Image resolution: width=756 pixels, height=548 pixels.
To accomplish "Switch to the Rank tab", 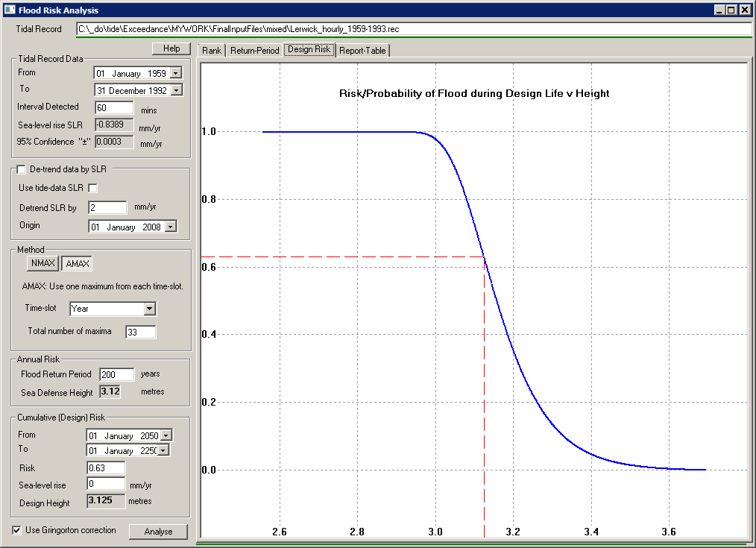I will [211, 51].
